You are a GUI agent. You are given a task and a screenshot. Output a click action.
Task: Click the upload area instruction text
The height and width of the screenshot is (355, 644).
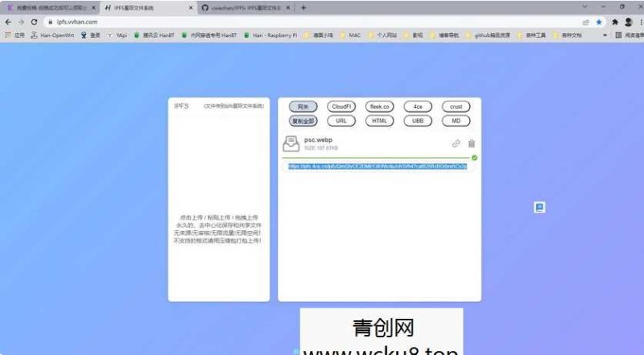(x=217, y=229)
